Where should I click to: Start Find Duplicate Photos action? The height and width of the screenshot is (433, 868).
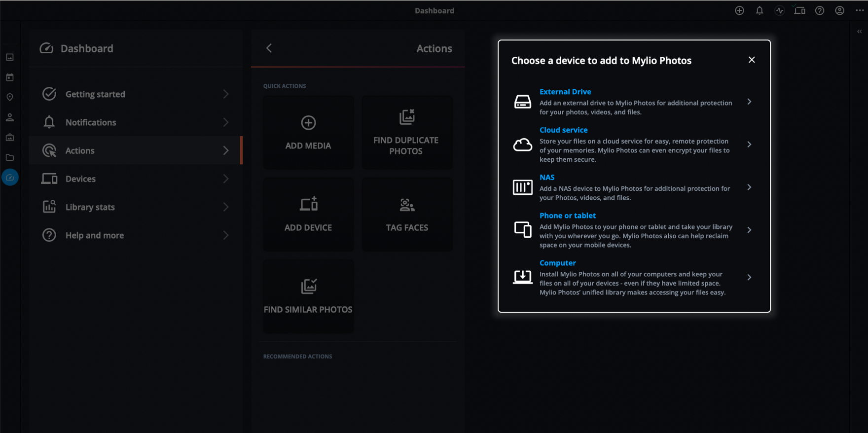point(406,133)
